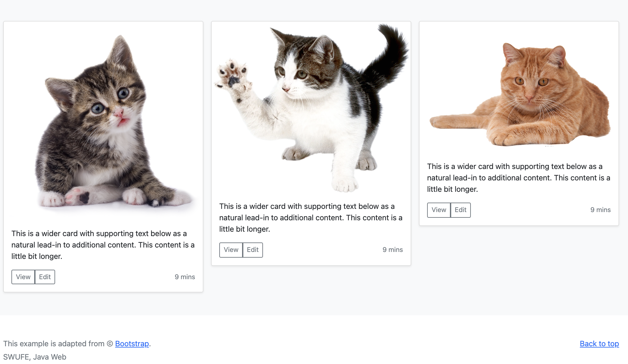Click the SWUFE, Java Web footer text
The width and height of the screenshot is (628, 364).
(35, 357)
